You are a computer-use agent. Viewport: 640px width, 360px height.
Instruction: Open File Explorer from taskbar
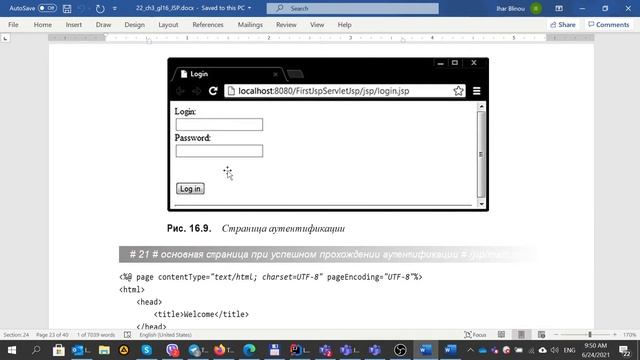pyautogui.click(x=104, y=350)
